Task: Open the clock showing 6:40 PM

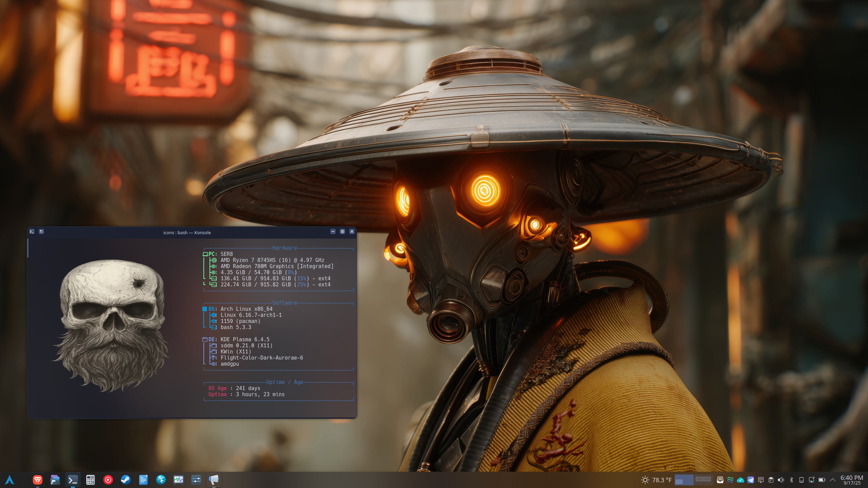Action: [851, 480]
